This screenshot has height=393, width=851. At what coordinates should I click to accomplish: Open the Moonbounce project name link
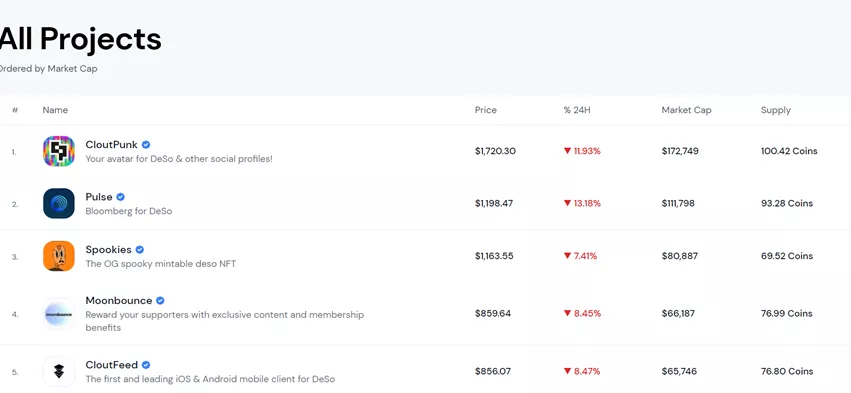119,300
